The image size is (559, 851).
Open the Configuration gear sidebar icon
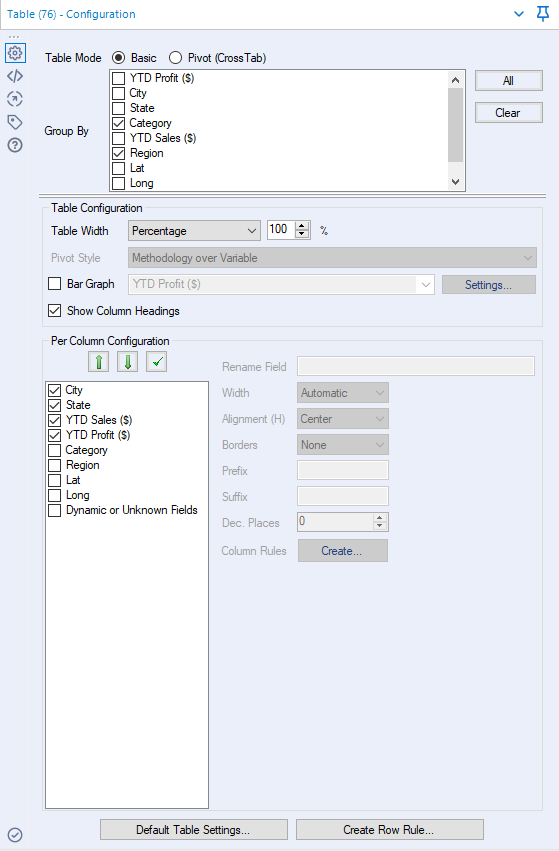[15, 53]
